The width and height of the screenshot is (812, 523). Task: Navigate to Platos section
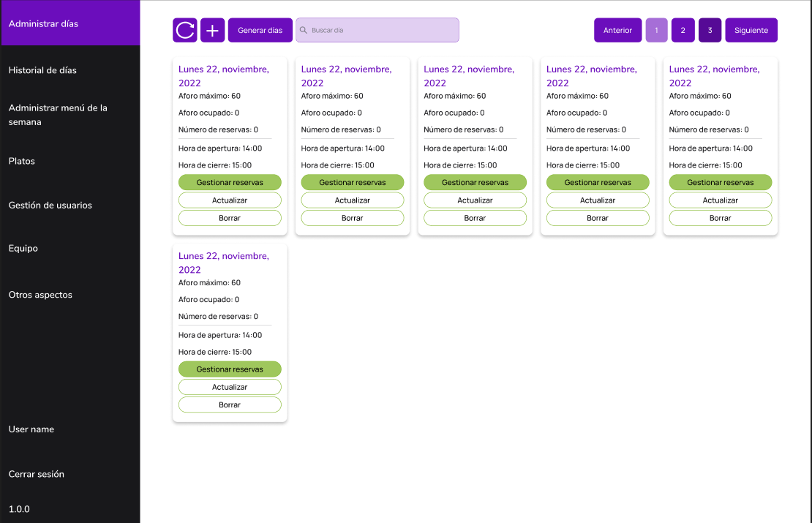pos(22,161)
